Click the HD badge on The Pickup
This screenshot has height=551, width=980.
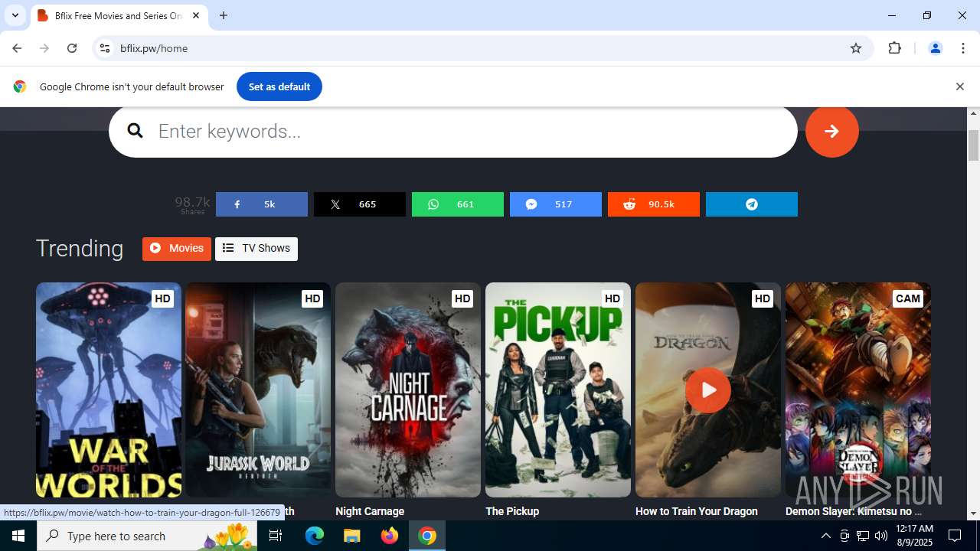coord(612,298)
